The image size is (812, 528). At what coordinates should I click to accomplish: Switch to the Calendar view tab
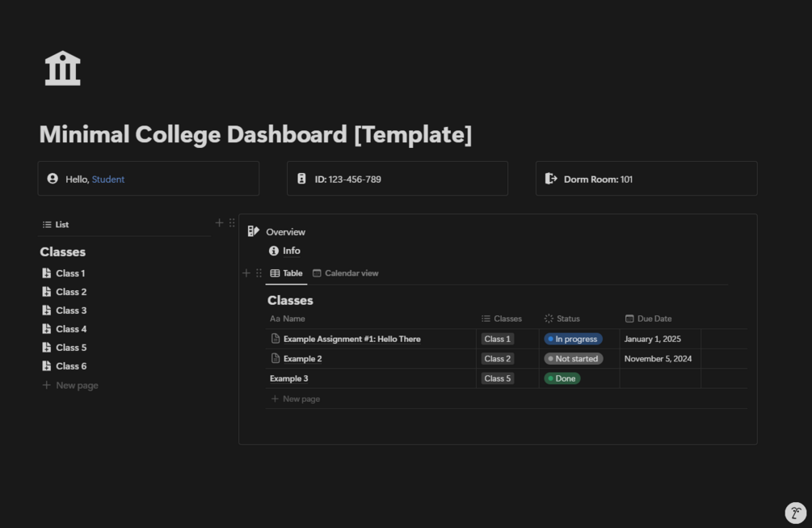(345, 273)
